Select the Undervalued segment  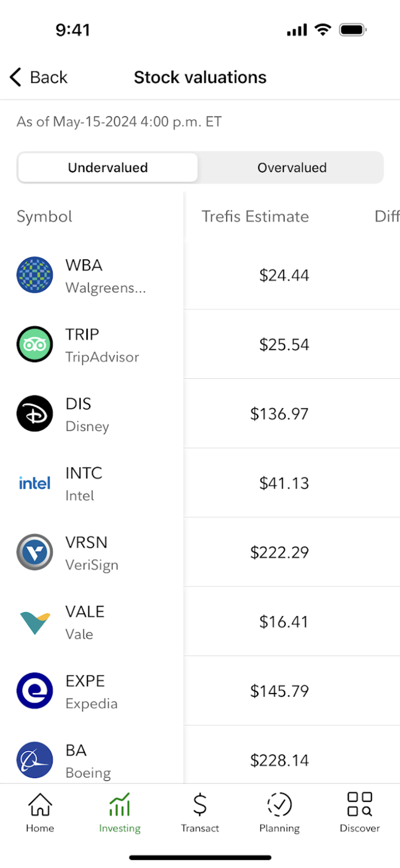point(108,167)
